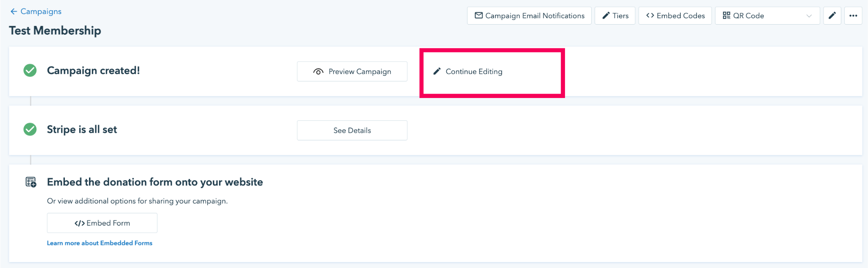This screenshot has height=268, width=868.
Task: Click the QR Code dropdown chevron
Action: [x=809, y=16]
